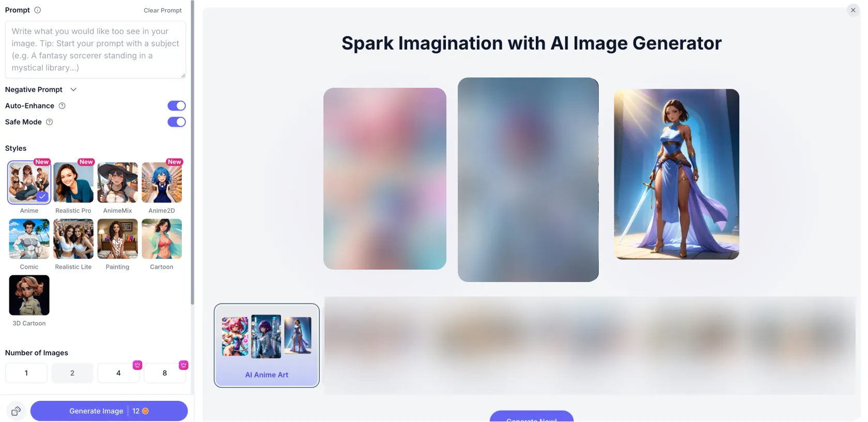Click the Prompt info icon

(x=37, y=10)
